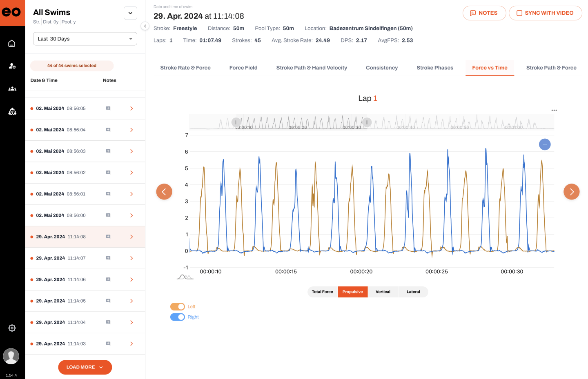Open the user settings person-gear icon
This screenshot has width=588, height=379.
[x=12, y=66]
